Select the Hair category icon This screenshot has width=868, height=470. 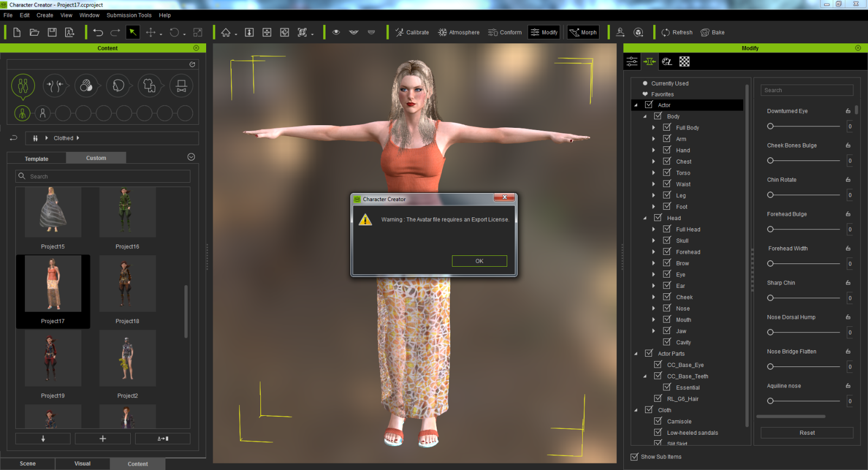tap(118, 86)
